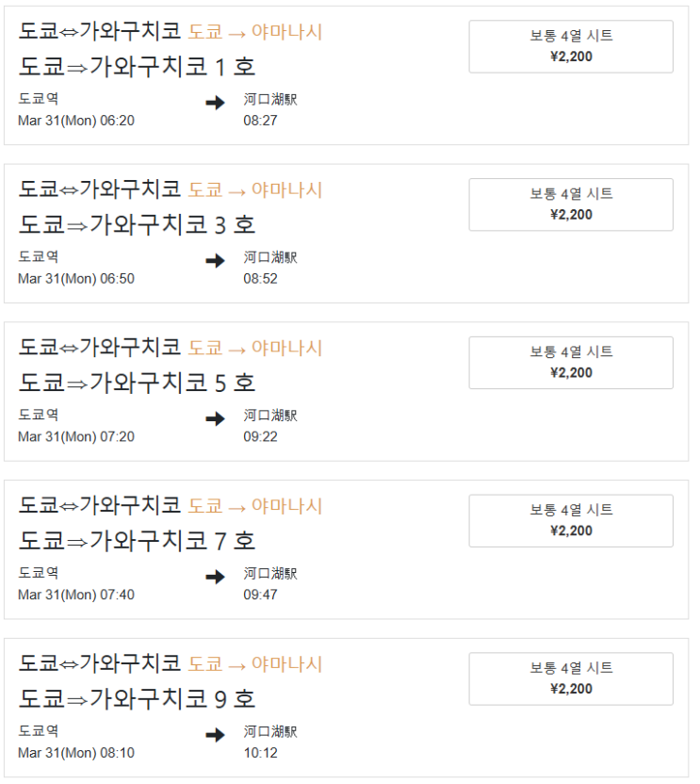Click arrow icon on the 06:50 departure
Image resolution: width=700 pixels, height=784 pixels.
coord(215,261)
